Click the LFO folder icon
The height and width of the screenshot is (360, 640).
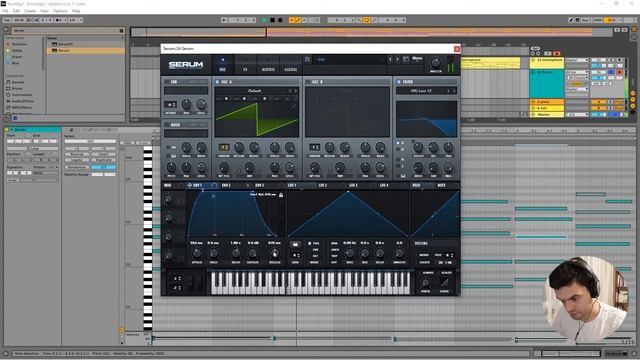(295, 244)
